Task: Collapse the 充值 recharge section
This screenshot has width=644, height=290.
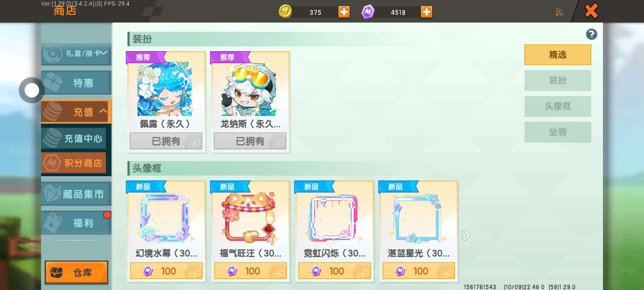Action: 76,112
